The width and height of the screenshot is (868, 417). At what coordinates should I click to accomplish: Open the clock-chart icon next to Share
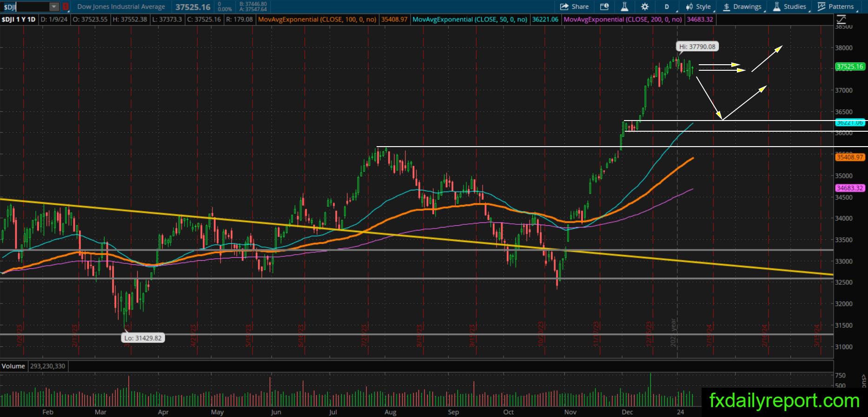coord(604,7)
